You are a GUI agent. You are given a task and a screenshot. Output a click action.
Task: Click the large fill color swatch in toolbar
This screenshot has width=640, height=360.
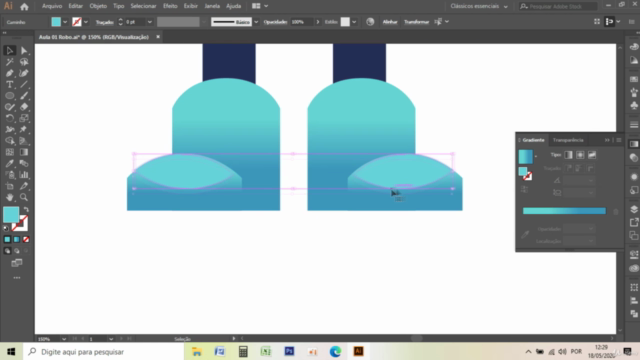pyautogui.click(x=11, y=215)
